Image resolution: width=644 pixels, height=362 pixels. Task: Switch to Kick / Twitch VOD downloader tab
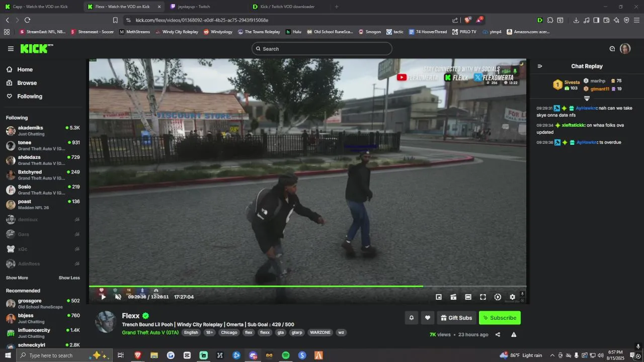pyautogui.click(x=287, y=7)
